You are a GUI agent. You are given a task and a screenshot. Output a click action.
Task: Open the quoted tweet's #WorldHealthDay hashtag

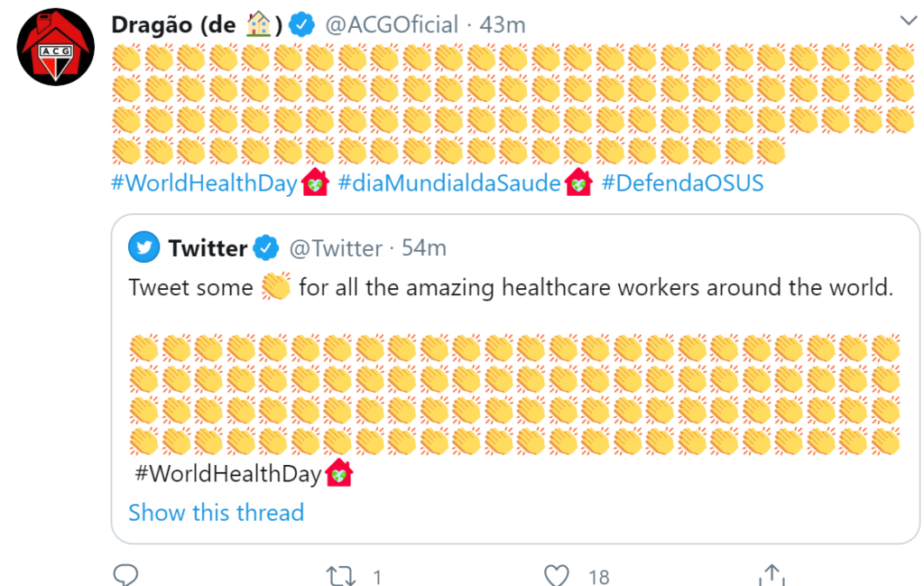227,473
